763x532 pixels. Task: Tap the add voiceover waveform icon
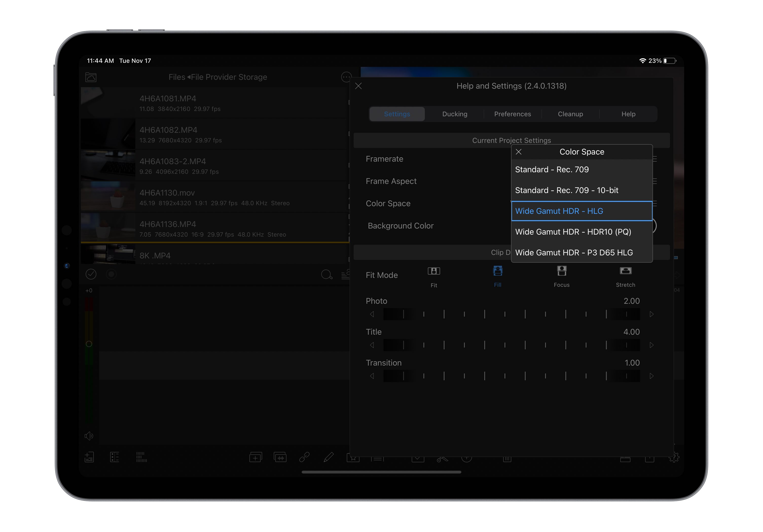pos(280,457)
